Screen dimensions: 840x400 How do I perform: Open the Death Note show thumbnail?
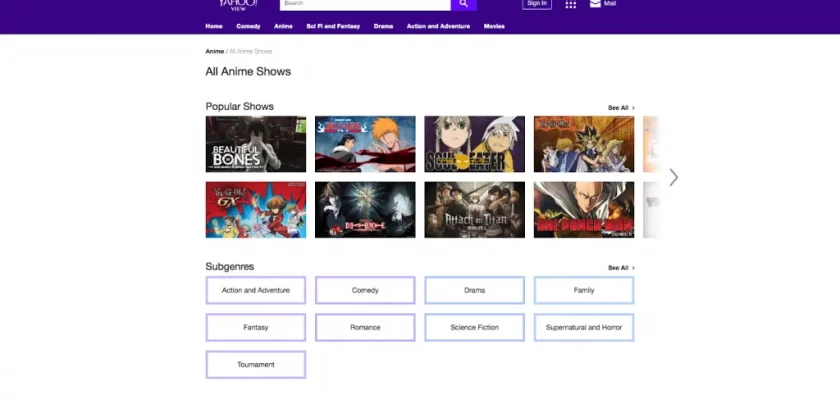[x=365, y=210]
